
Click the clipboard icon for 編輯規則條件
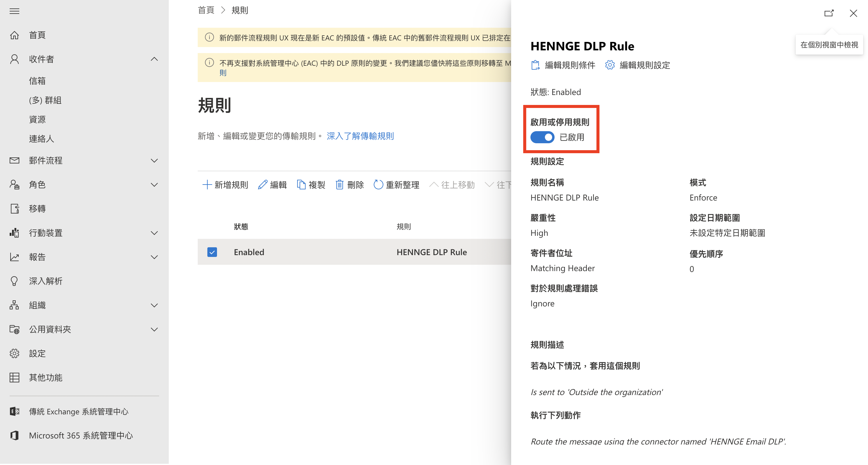pos(536,65)
